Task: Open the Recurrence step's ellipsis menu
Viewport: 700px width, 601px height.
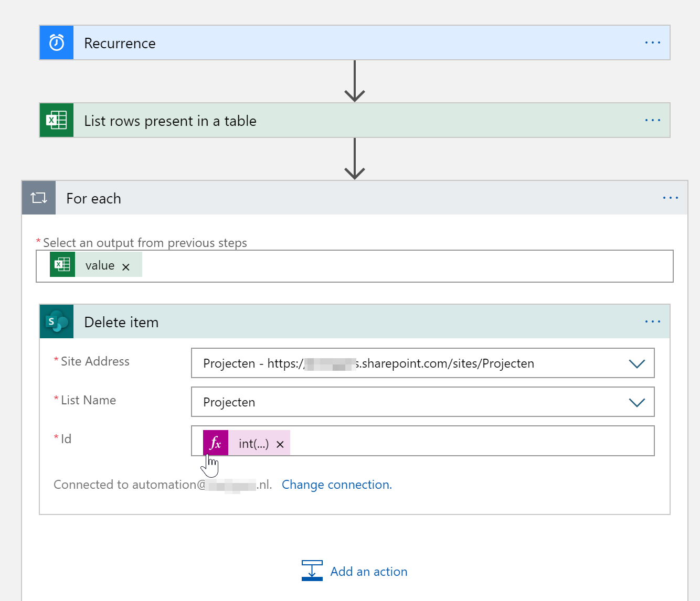Action: coord(653,42)
